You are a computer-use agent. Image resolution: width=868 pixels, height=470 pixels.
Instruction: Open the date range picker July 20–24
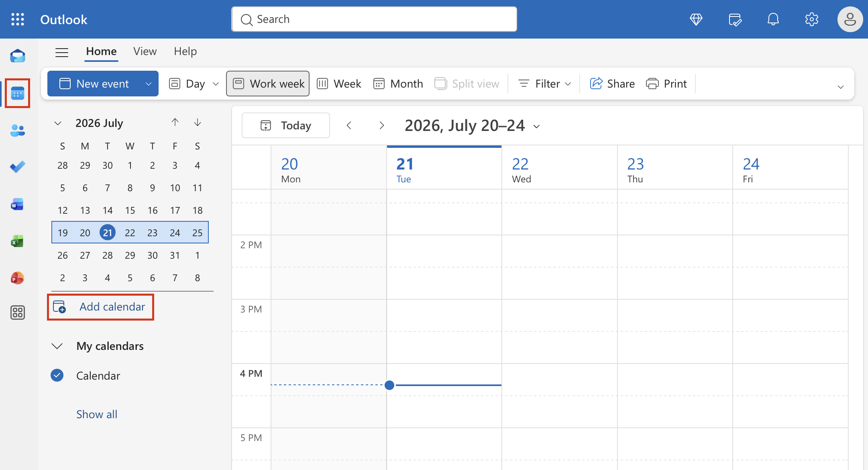point(472,125)
